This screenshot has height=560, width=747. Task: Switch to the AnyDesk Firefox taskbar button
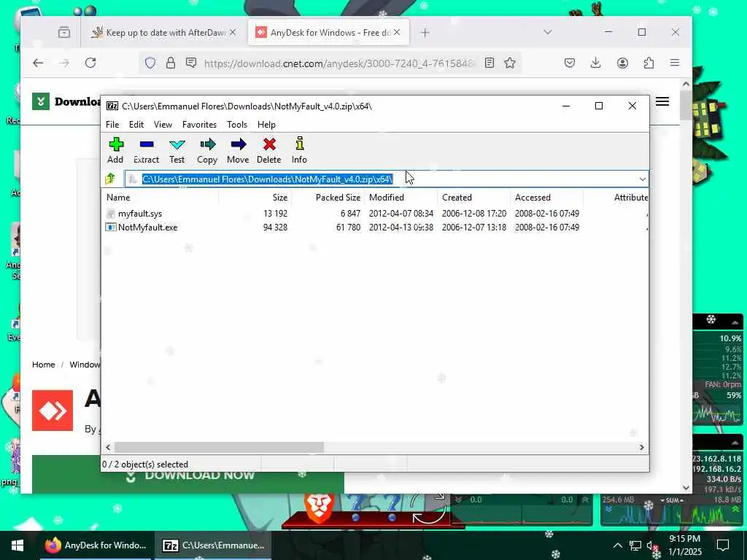(95, 545)
